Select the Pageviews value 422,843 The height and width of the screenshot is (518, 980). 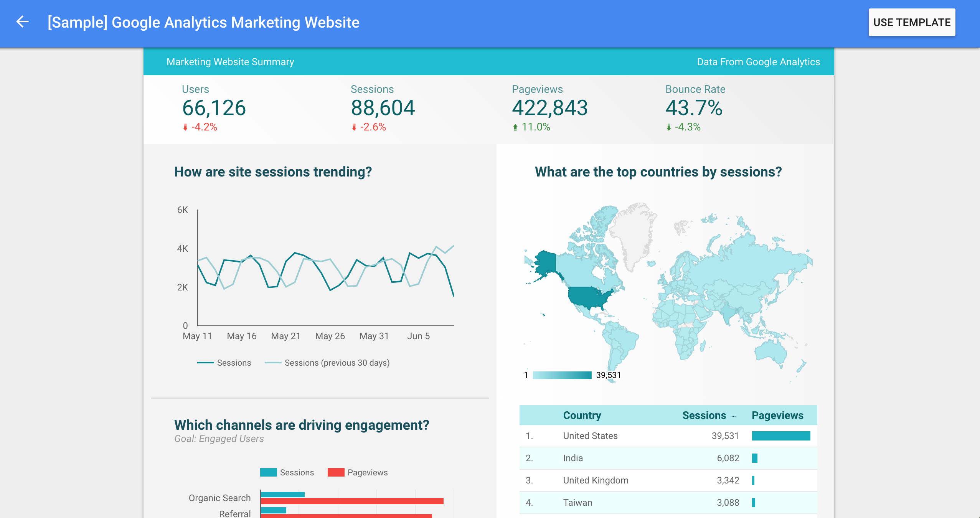coord(549,108)
